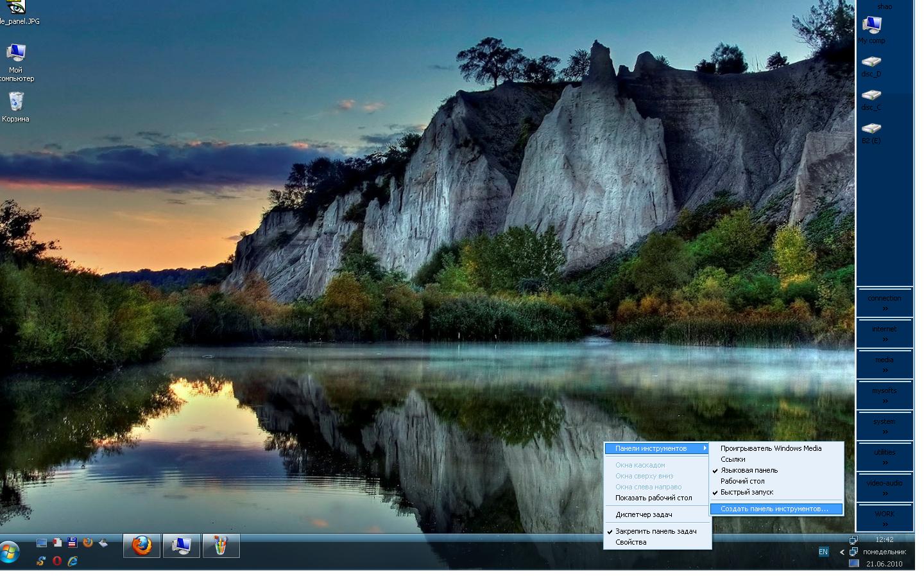
Task: Toggle Закрепить панель задач lock option
Action: point(656,531)
